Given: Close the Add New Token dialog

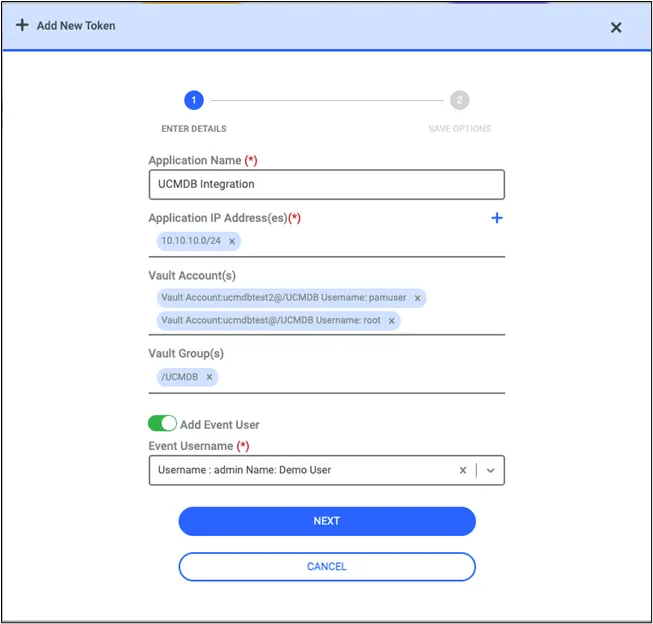Looking at the screenshot, I should 616,27.
